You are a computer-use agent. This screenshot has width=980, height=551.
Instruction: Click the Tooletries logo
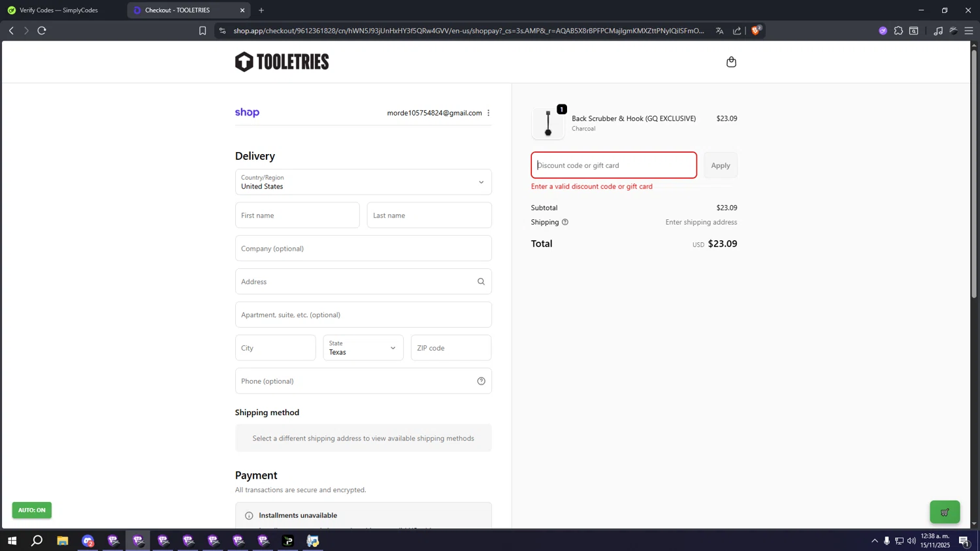[x=282, y=62]
